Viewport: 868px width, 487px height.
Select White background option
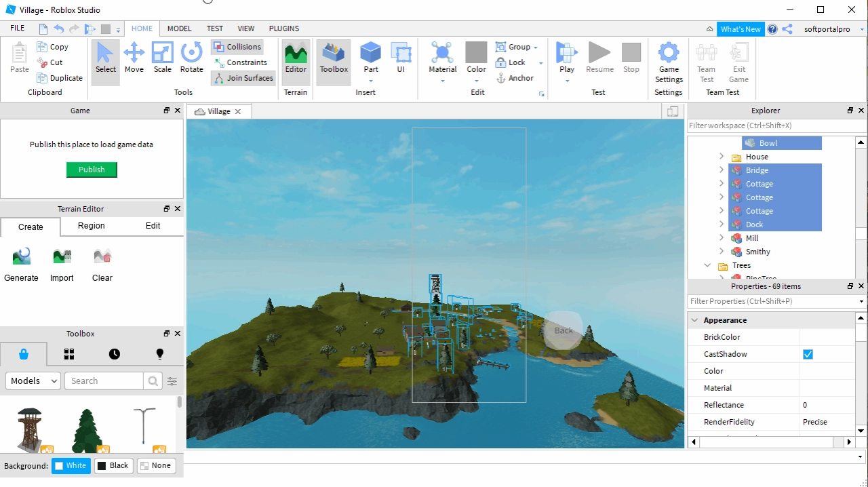click(x=71, y=465)
